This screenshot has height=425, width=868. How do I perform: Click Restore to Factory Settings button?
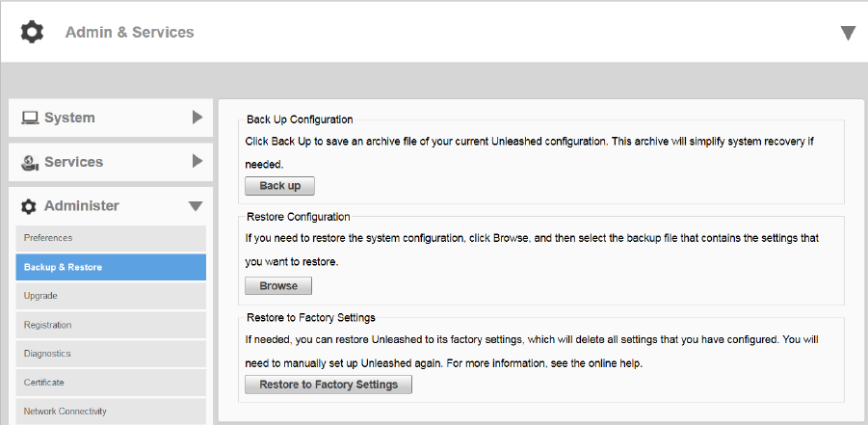coord(329,385)
